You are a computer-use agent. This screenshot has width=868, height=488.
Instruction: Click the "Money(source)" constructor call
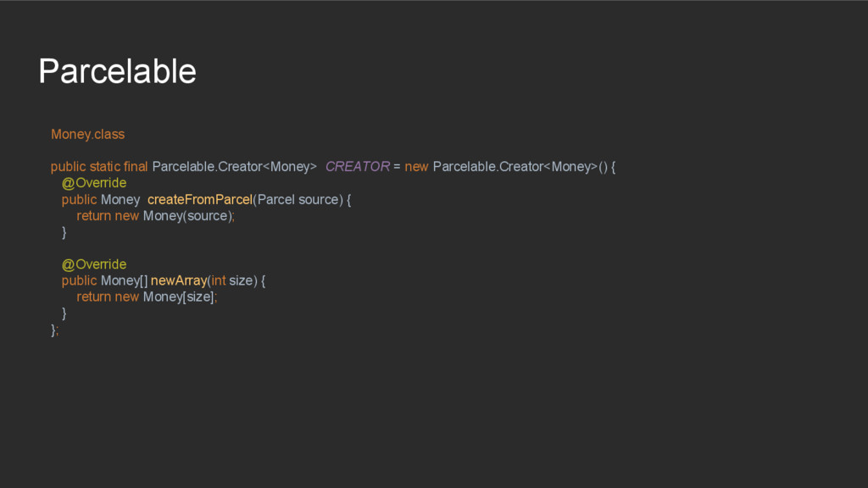coord(186,216)
